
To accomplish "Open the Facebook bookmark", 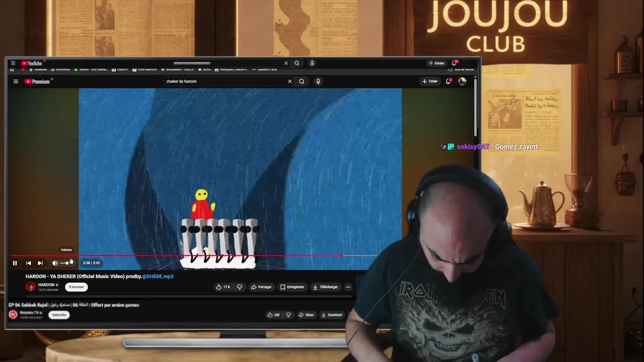I will 38,69.
